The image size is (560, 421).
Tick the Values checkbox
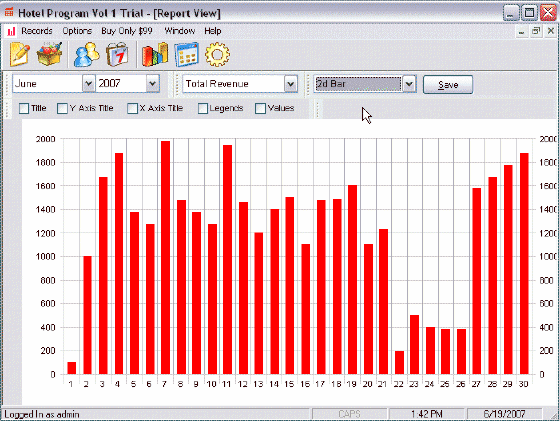pyautogui.click(x=260, y=109)
